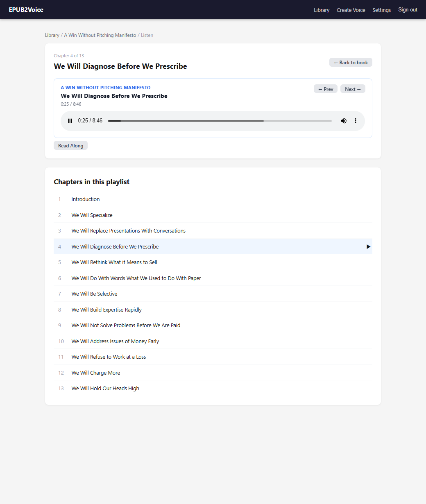The height and width of the screenshot is (504, 426).
Task: Seek within the audio progress bar
Action: (x=220, y=121)
